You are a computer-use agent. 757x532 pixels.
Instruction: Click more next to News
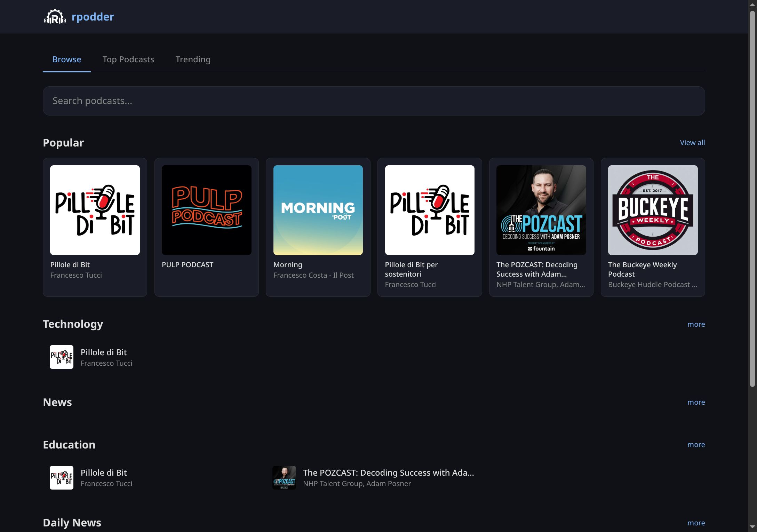click(696, 402)
